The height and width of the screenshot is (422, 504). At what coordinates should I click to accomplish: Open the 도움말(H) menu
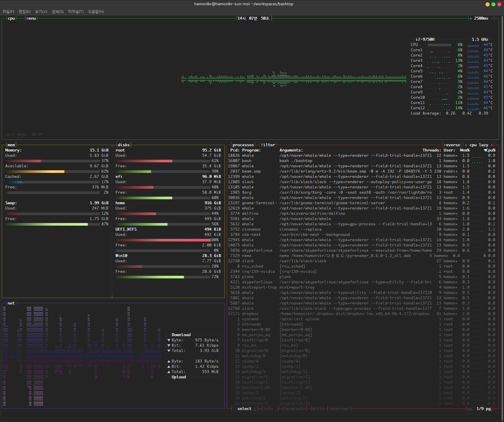tap(96, 11)
